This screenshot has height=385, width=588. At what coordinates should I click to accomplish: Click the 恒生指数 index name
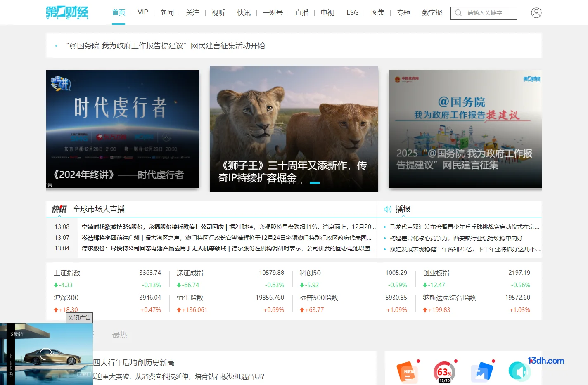click(x=190, y=298)
